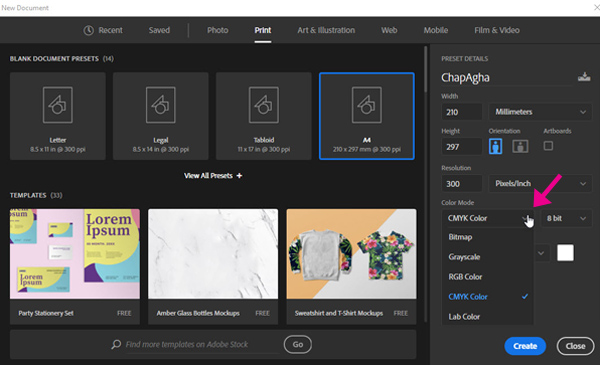Image resolution: width=600 pixels, height=365 pixels.
Task: Click View All Presets link
Action: (208, 176)
